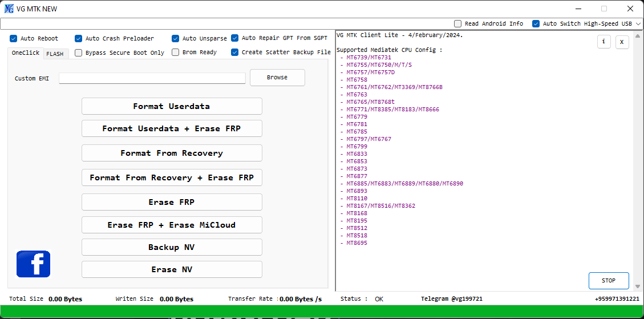Browse for a custom EMI file

[x=277, y=77]
